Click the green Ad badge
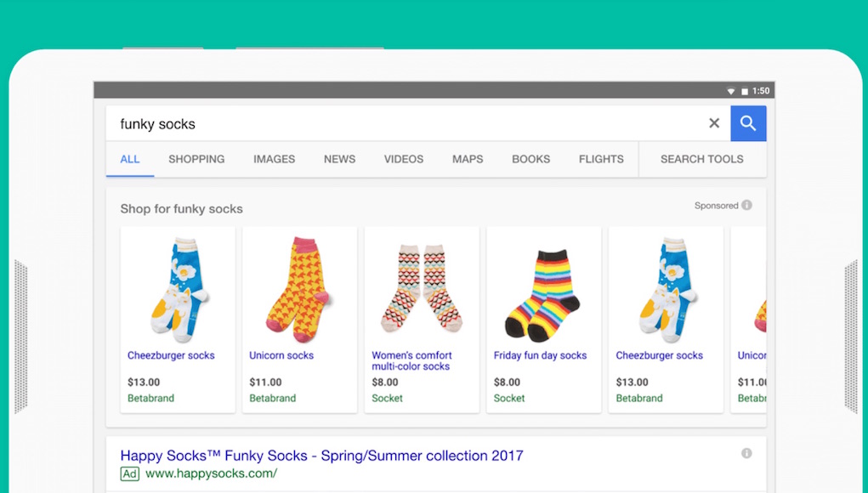The width and height of the screenshot is (868, 493). click(x=129, y=473)
